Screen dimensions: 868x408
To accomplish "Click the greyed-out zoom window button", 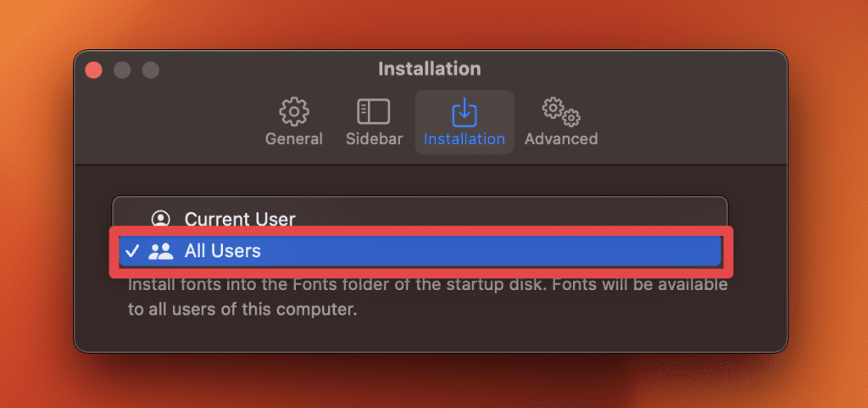I will [150, 70].
